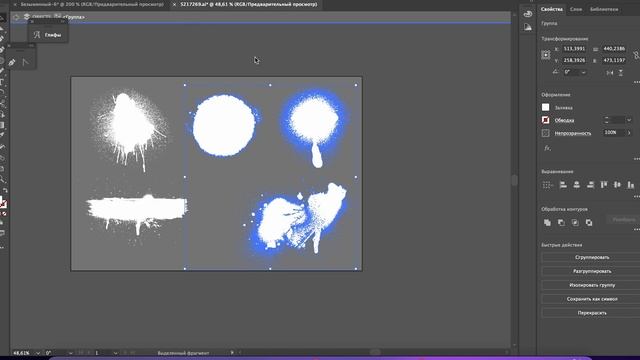Screen dimensions: 640x360
Task: Switch to the Слои tab
Action: [576, 9]
